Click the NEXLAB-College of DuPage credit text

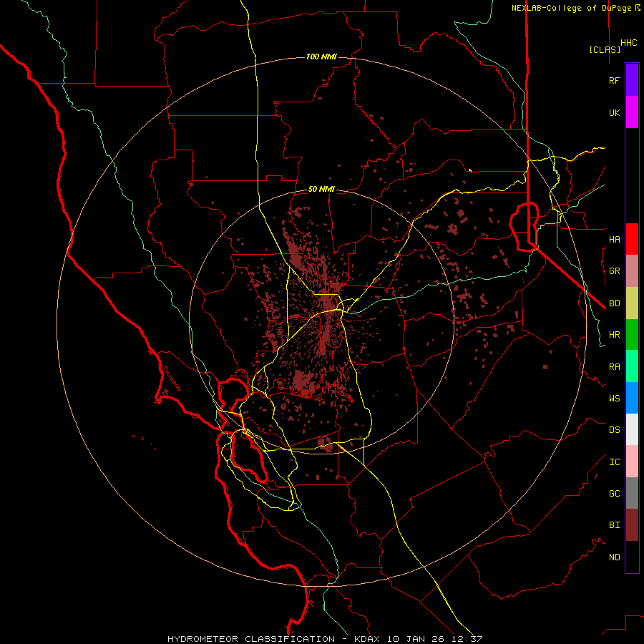click(x=571, y=8)
